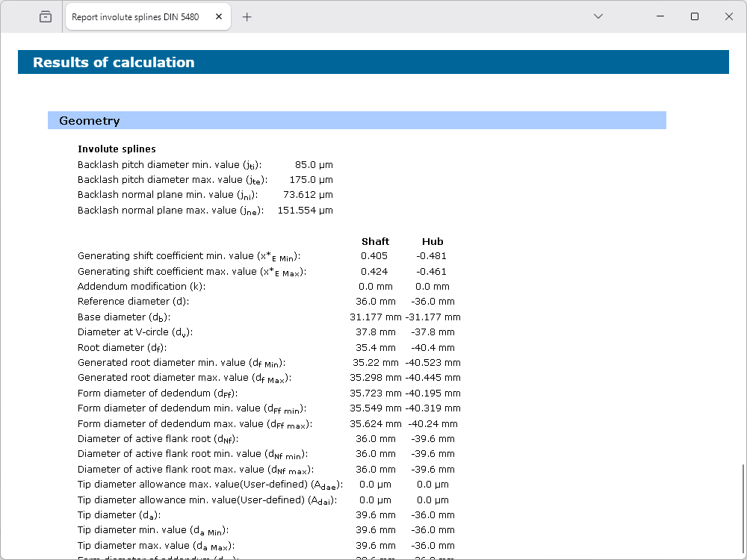Click the Shaft column header
This screenshot has height=560, width=747.
[x=375, y=241]
